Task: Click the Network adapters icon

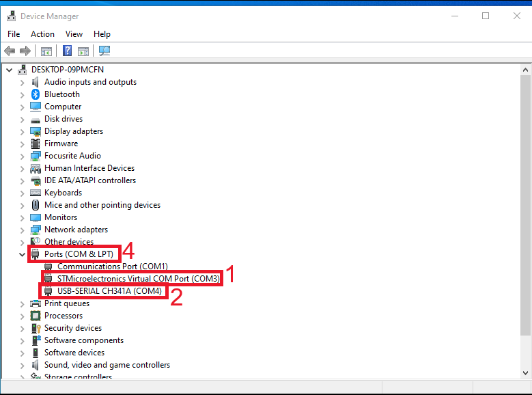Action: (36, 230)
